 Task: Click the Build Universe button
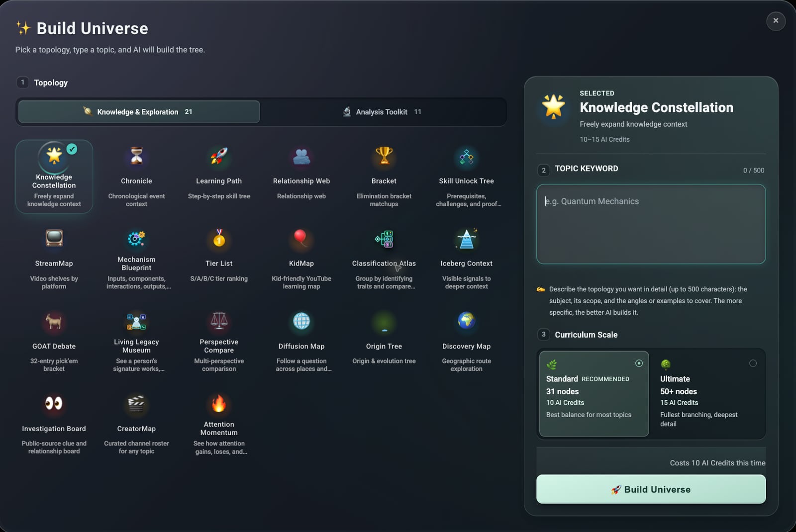(651, 489)
